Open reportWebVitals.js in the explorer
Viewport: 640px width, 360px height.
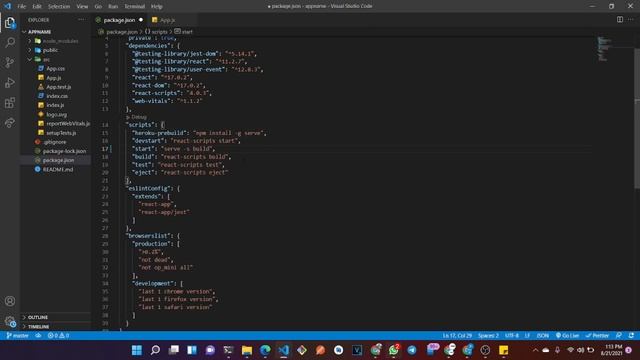click(68, 123)
